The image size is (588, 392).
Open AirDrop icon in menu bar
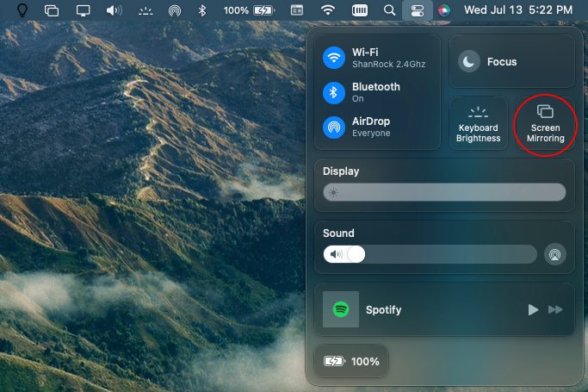[175, 10]
